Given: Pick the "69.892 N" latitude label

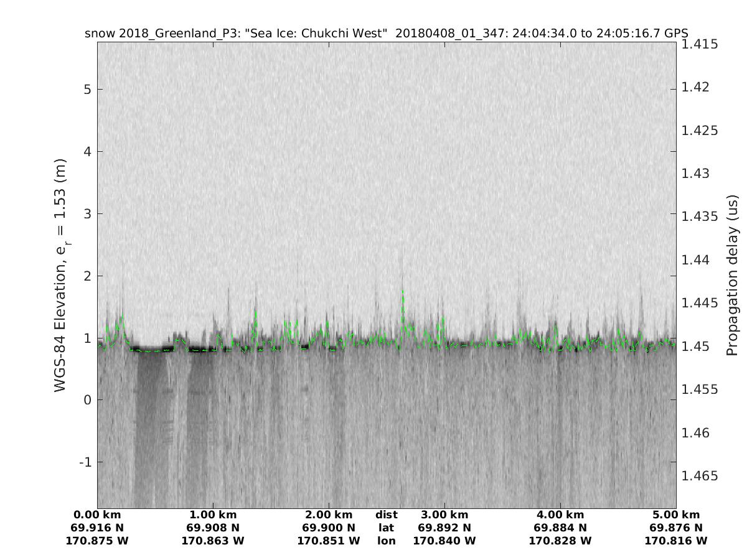Looking at the screenshot, I should (x=444, y=528).
